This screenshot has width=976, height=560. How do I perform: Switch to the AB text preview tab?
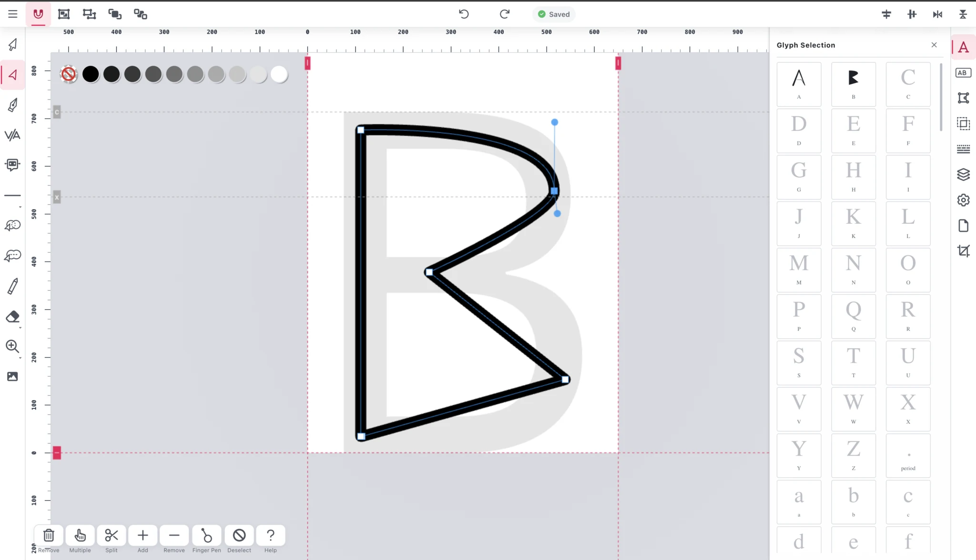pyautogui.click(x=963, y=73)
